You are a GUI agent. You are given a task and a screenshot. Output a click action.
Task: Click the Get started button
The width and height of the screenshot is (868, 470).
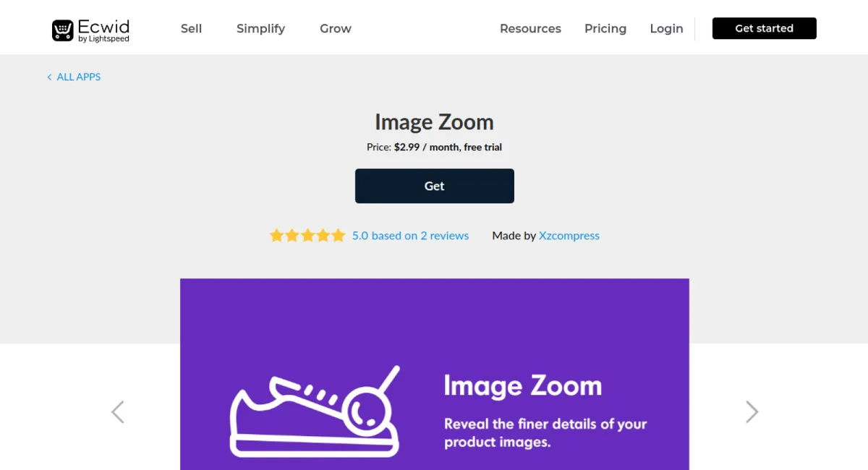pyautogui.click(x=764, y=28)
